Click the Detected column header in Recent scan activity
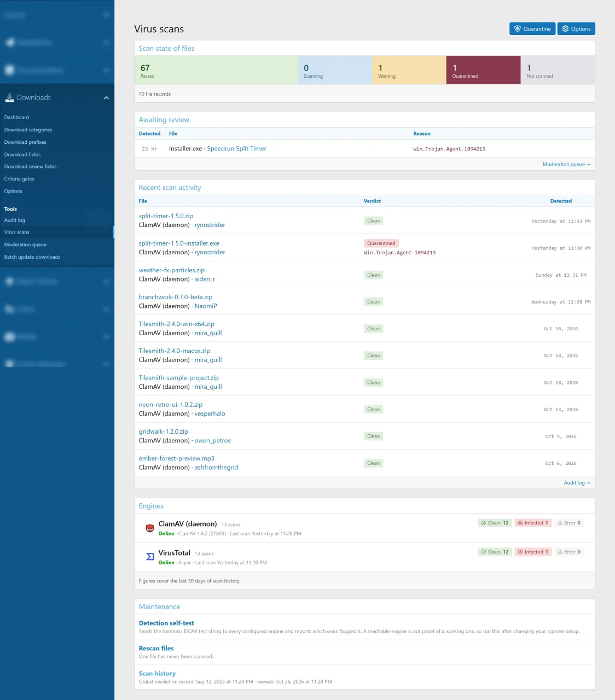 click(x=561, y=201)
